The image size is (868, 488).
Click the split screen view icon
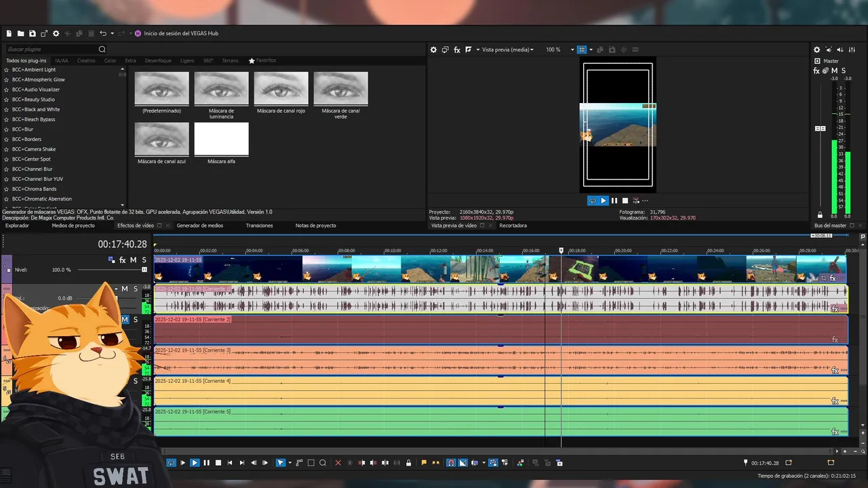tap(469, 49)
